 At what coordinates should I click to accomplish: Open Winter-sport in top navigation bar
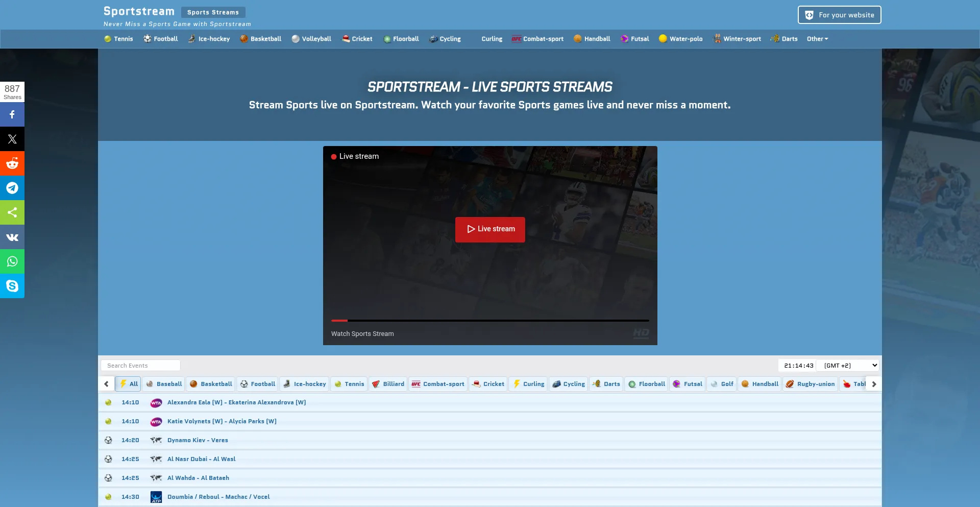(x=737, y=39)
